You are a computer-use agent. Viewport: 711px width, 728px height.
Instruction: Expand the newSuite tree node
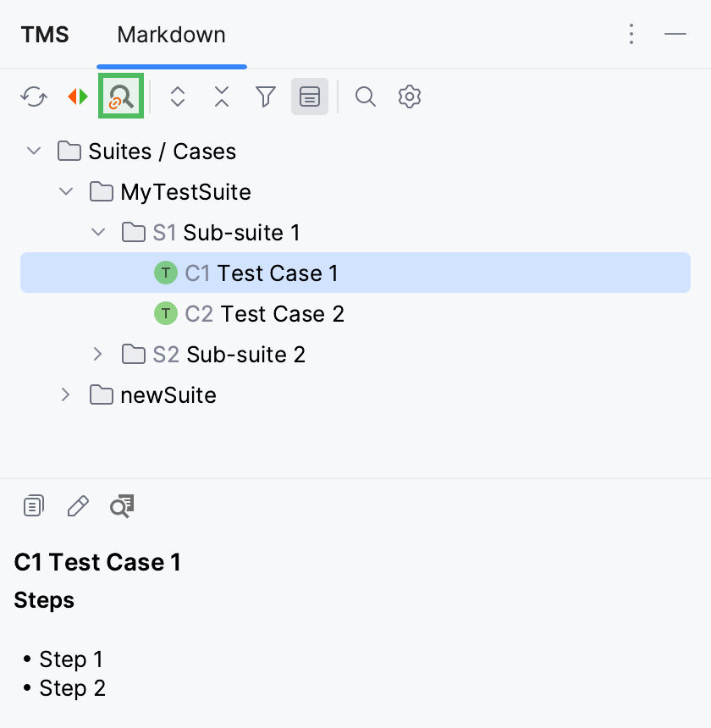click(65, 394)
